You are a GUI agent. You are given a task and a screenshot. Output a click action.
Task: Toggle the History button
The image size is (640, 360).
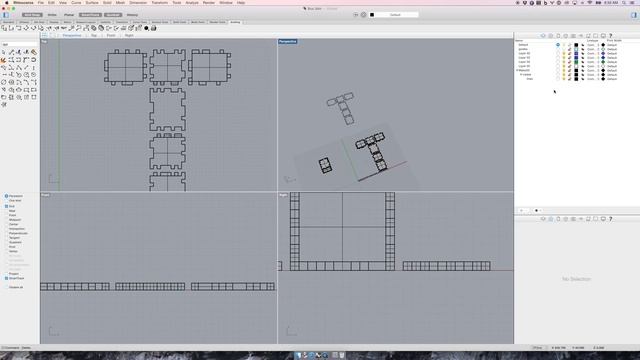132,15
